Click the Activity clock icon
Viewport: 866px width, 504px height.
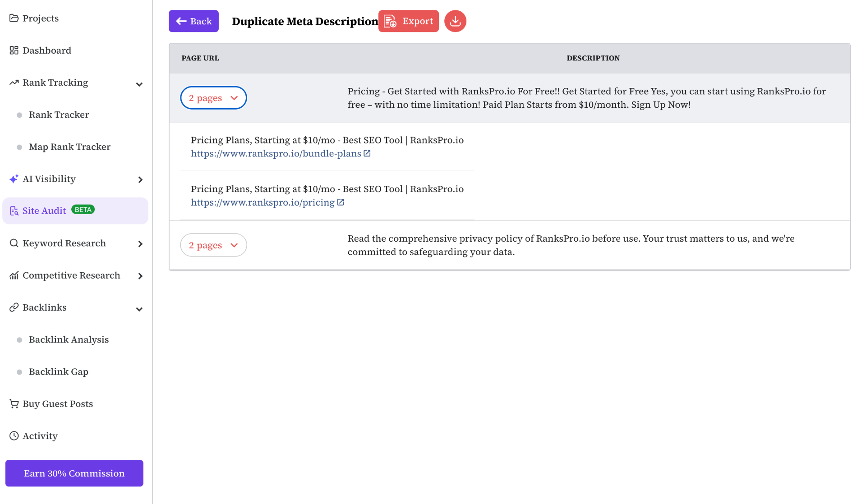click(x=14, y=435)
